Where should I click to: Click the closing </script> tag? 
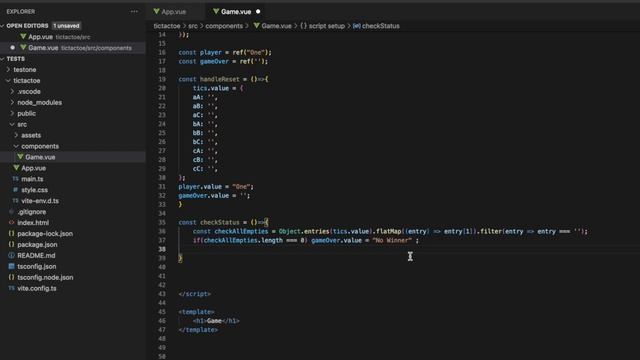click(x=195, y=294)
